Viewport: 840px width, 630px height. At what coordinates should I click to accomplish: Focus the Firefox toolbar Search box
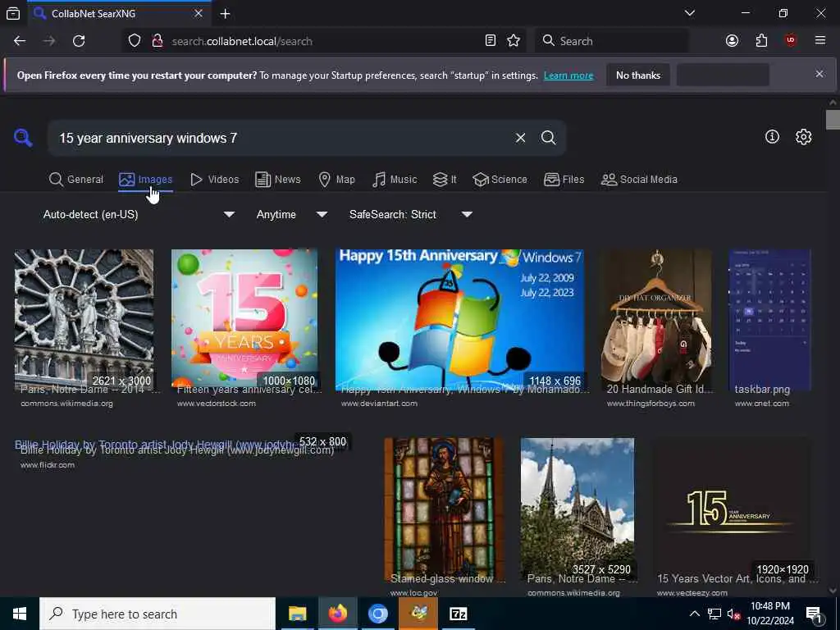pos(612,41)
